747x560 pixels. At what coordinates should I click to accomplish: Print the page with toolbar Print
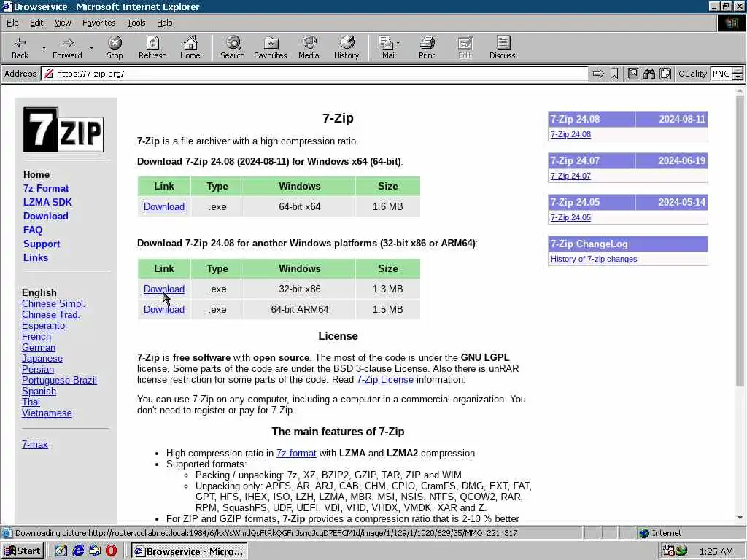pos(427,47)
